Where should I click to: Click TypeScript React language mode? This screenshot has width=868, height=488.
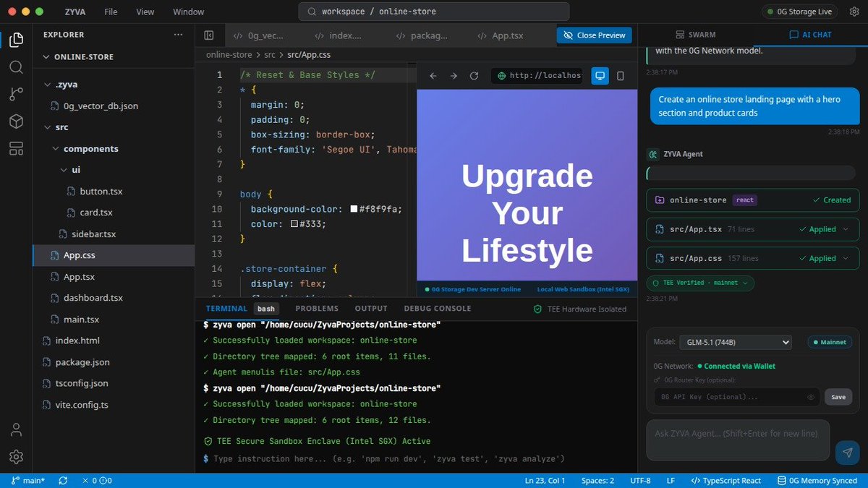click(x=726, y=481)
